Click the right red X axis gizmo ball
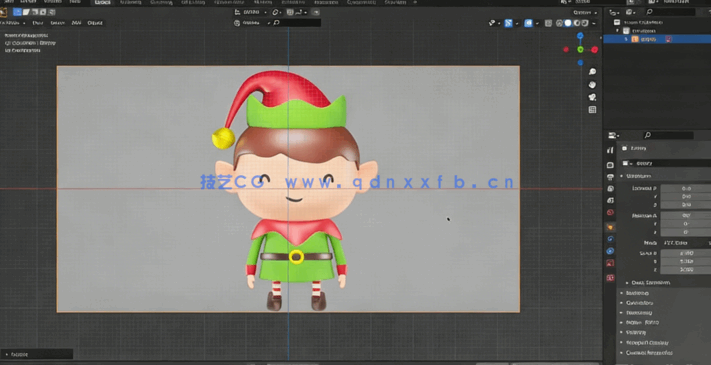 tap(594, 49)
